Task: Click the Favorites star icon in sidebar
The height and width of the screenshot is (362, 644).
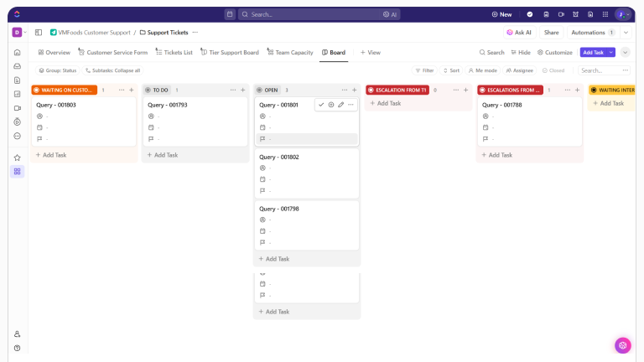Action: 17,158
